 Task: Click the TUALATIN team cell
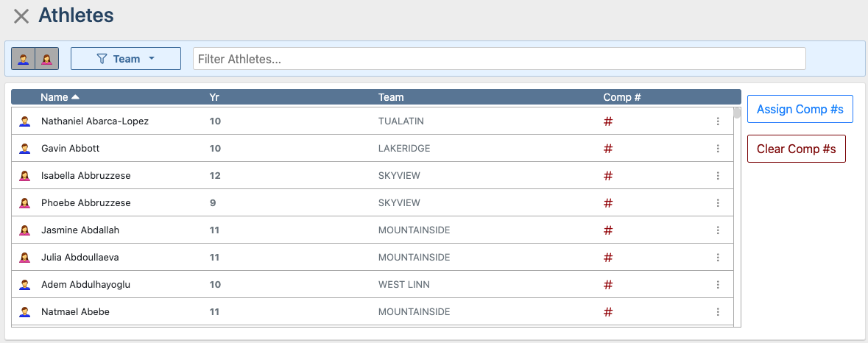pyautogui.click(x=401, y=121)
